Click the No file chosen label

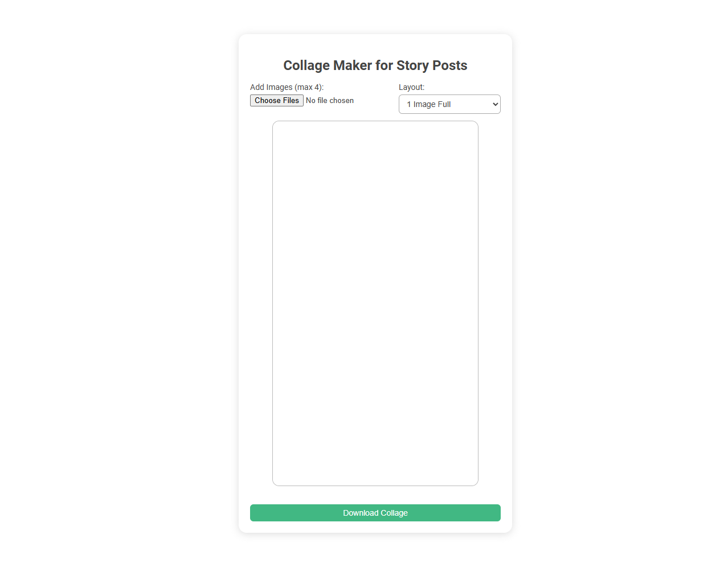(330, 100)
